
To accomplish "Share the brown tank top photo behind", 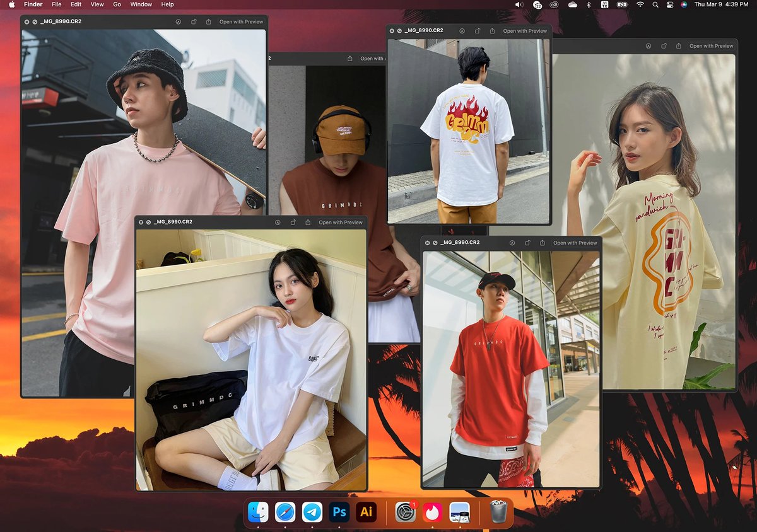I will tap(349, 59).
